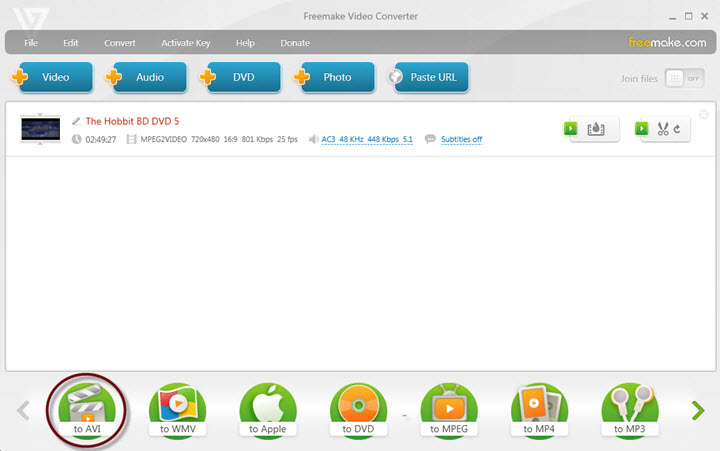Screen dimensions: 720x451
Task: Click the 25 fps value
Action: (x=287, y=139)
